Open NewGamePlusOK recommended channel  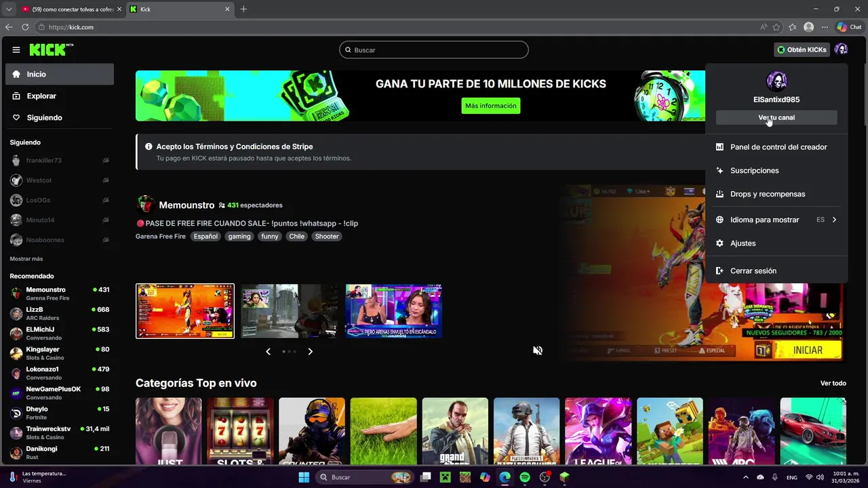[x=60, y=393]
